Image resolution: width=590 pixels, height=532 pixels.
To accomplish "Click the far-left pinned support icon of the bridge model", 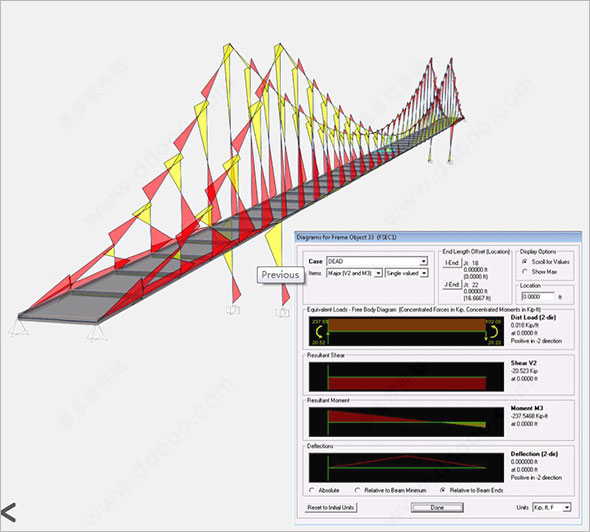I will [x=18, y=327].
